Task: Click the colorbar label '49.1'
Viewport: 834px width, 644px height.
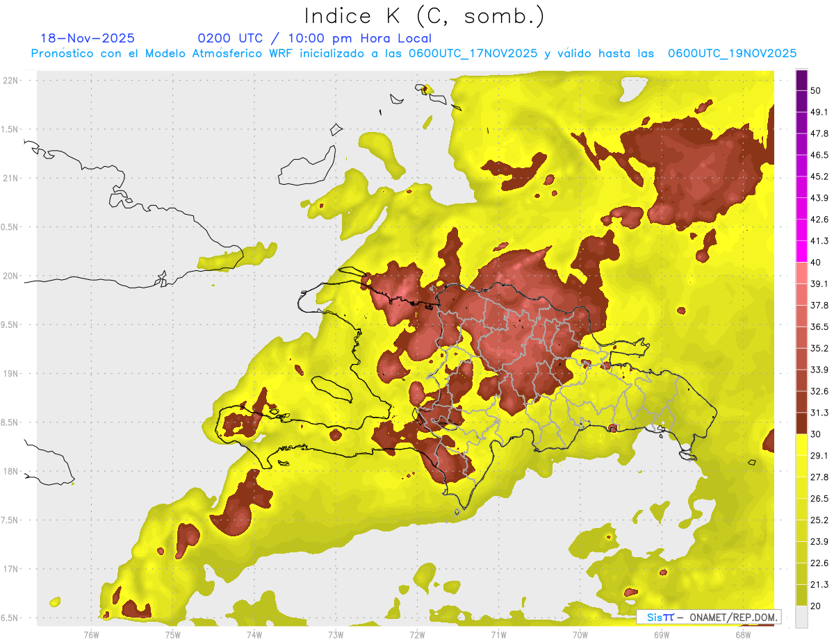Action: (819, 112)
